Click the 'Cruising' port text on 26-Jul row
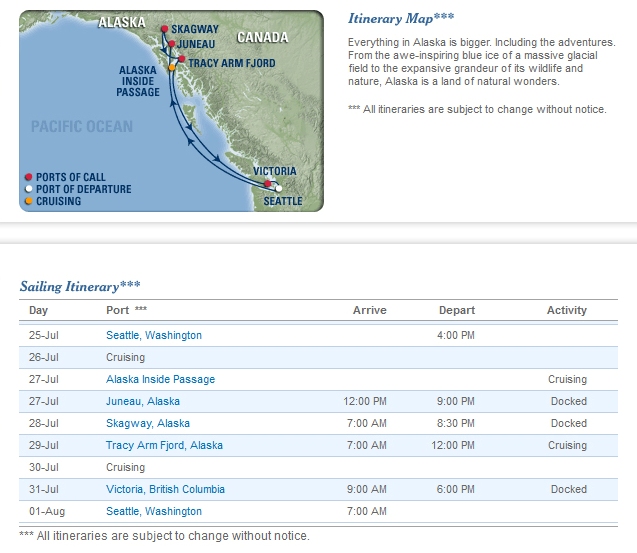The height and width of the screenshot is (553, 637). (x=126, y=357)
